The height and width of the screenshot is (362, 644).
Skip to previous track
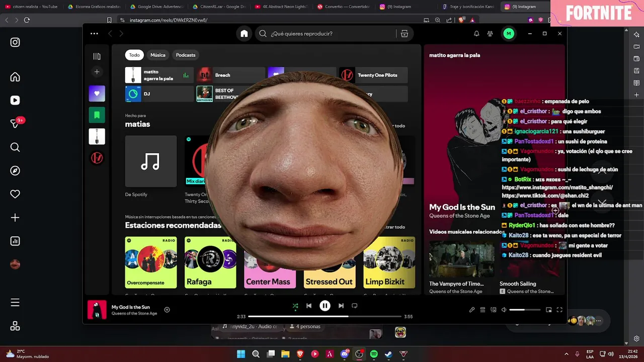[309, 306]
